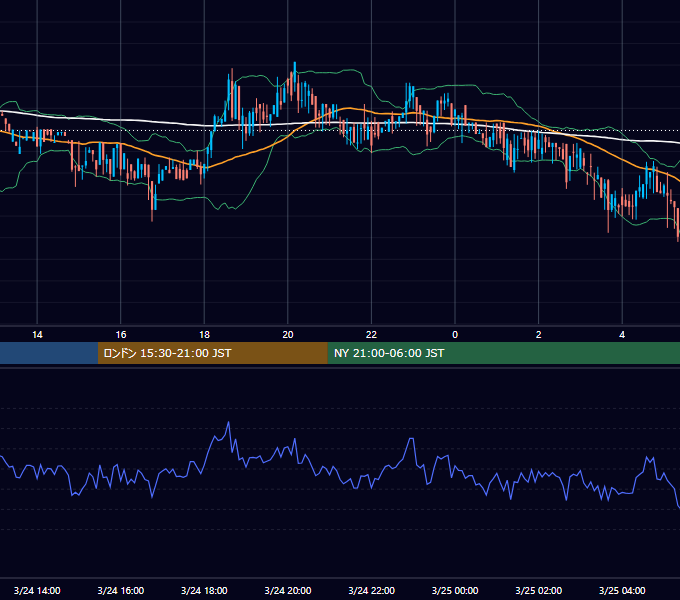The height and width of the screenshot is (600, 680).
Task: Click the hour label 4 on price chart axis
Action: (622, 335)
